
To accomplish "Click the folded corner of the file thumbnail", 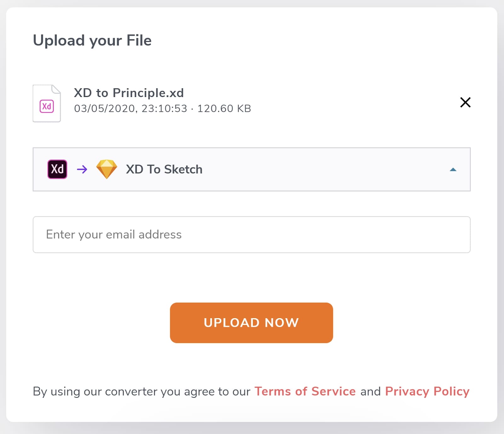I will (56, 89).
